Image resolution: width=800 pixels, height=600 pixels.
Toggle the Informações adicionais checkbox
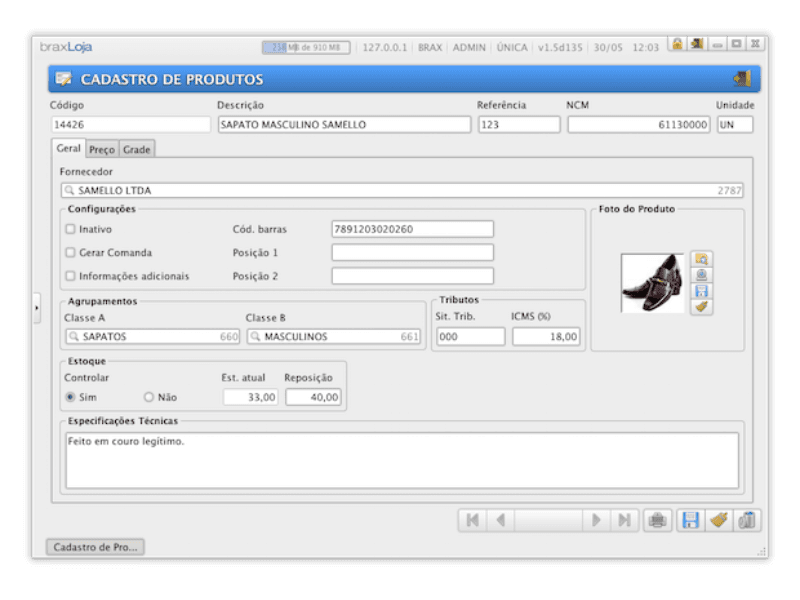pos(70,276)
